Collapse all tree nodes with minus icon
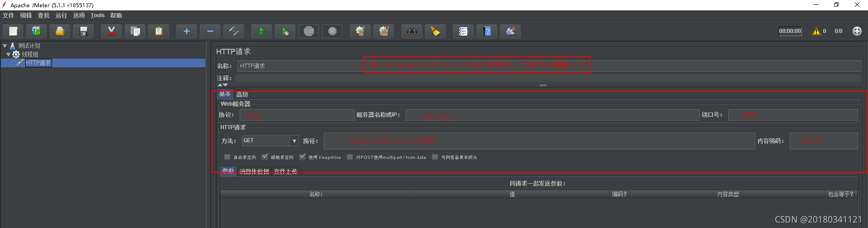The width and height of the screenshot is (868, 228). point(210,31)
